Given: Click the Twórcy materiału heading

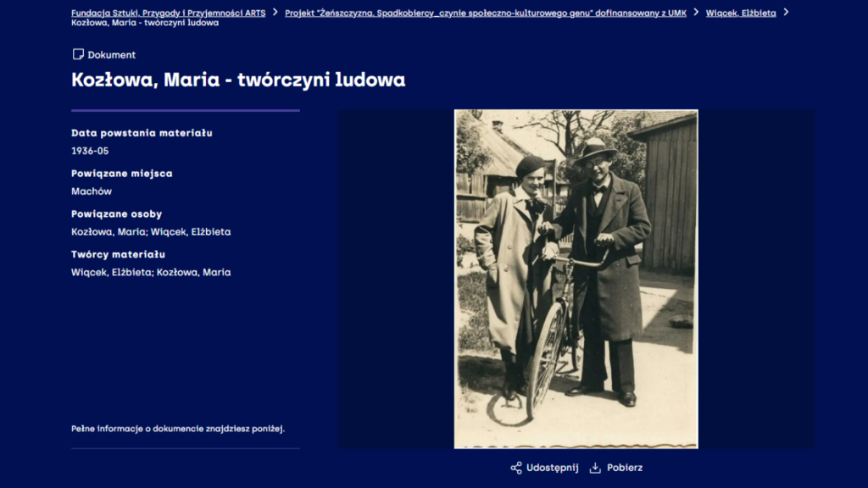Looking at the screenshot, I should [118, 254].
